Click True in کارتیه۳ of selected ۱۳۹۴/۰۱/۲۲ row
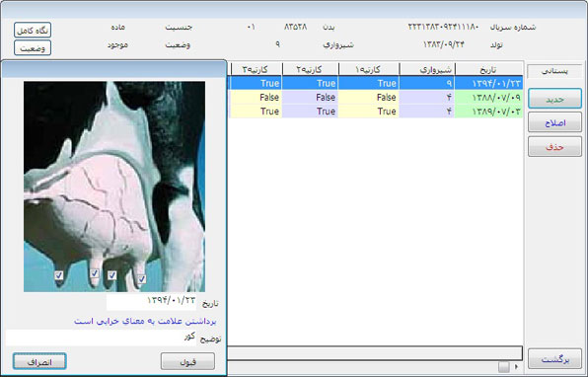The height and width of the screenshot is (377, 588). [x=270, y=83]
